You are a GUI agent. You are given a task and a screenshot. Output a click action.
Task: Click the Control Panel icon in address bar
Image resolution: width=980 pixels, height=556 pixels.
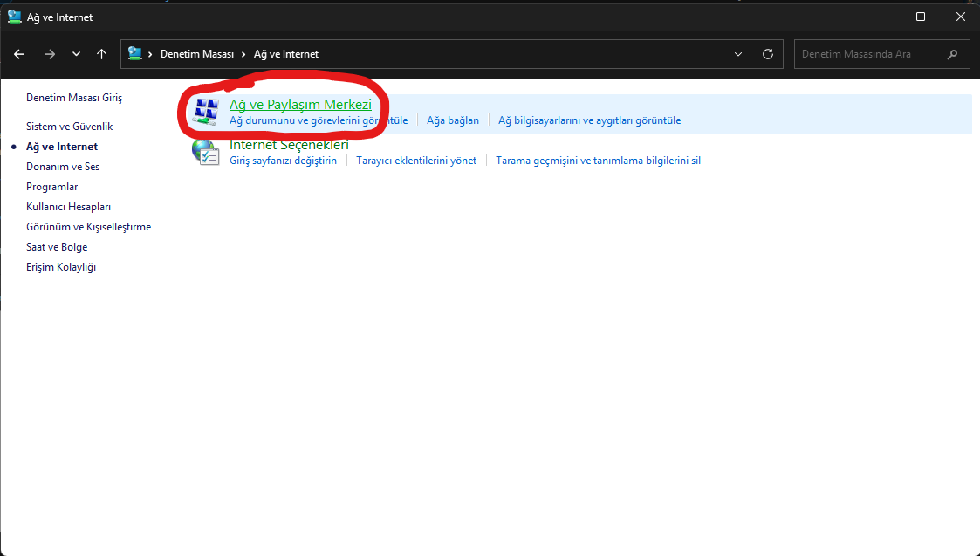(135, 54)
